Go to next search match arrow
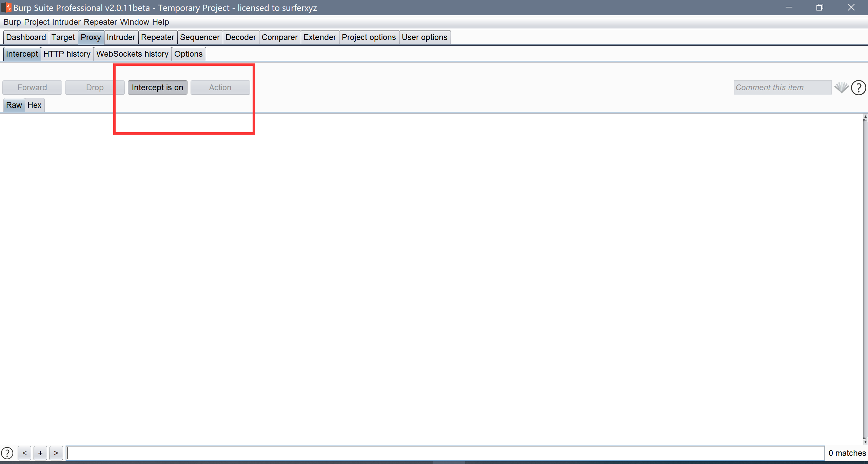The width and height of the screenshot is (868, 464). [x=56, y=453]
